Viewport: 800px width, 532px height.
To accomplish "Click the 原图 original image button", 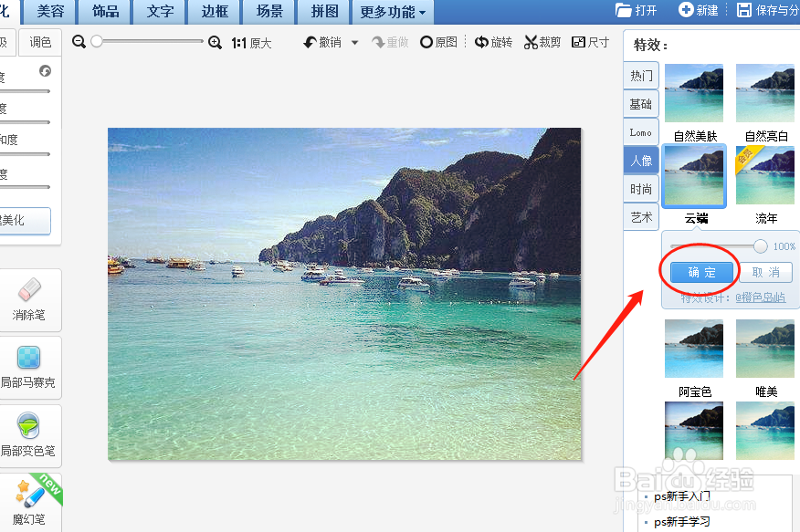I will pos(438,42).
